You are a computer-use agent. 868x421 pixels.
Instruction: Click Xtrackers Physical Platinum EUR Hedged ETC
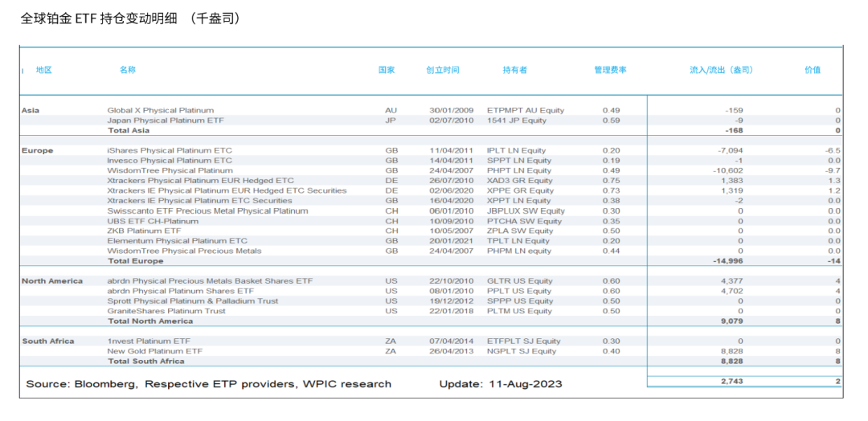[200, 180]
